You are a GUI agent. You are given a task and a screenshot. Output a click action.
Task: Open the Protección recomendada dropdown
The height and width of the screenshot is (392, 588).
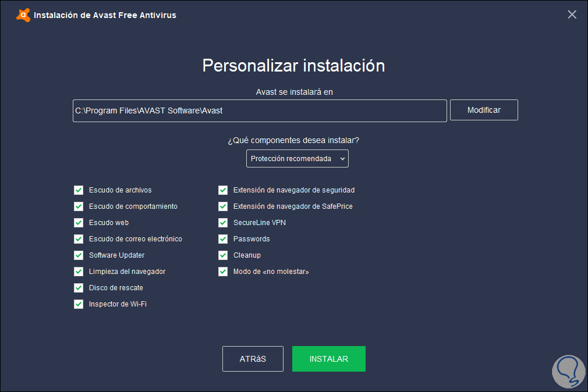point(297,159)
